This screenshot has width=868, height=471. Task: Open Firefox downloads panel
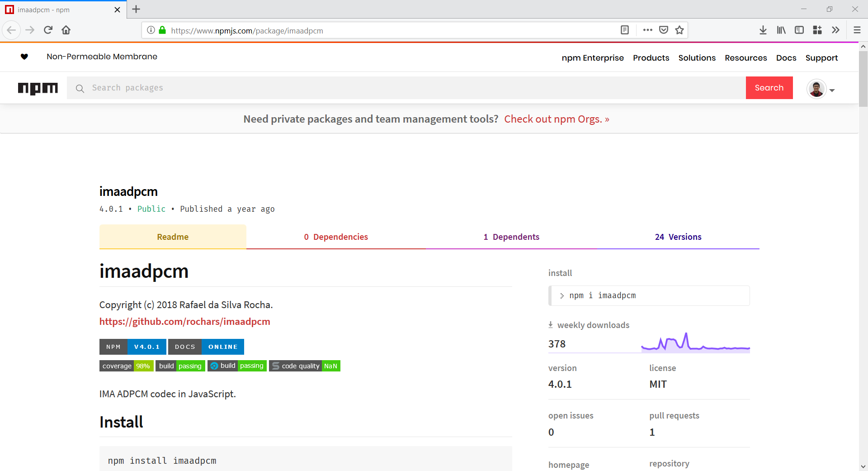pos(763,30)
